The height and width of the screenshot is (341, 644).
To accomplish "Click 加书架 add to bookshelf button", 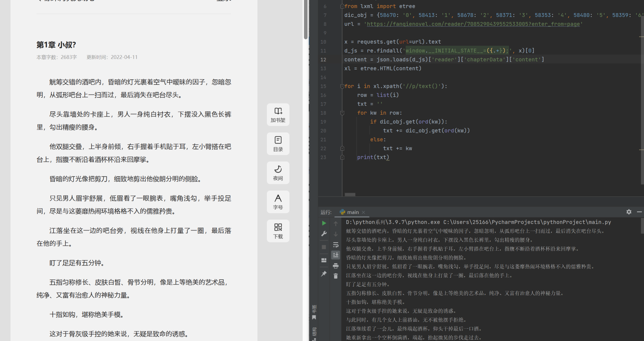I will point(278,115).
